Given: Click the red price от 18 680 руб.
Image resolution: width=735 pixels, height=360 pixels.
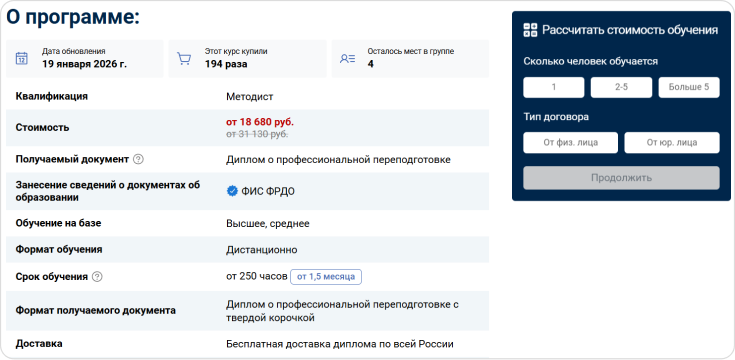Looking at the screenshot, I should pyautogui.click(x=260, y=122).
